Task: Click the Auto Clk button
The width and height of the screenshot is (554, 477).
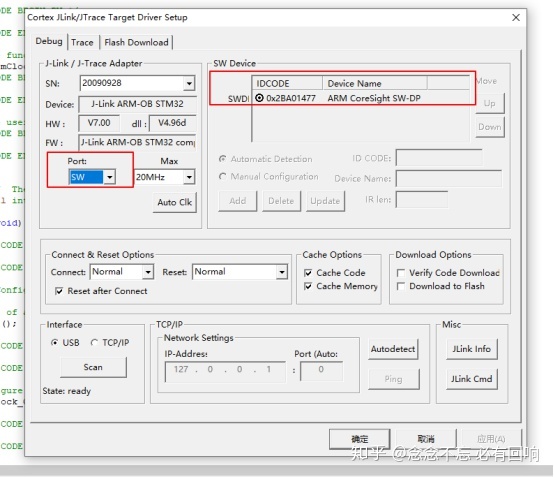Action: click(x=175, y=202)
